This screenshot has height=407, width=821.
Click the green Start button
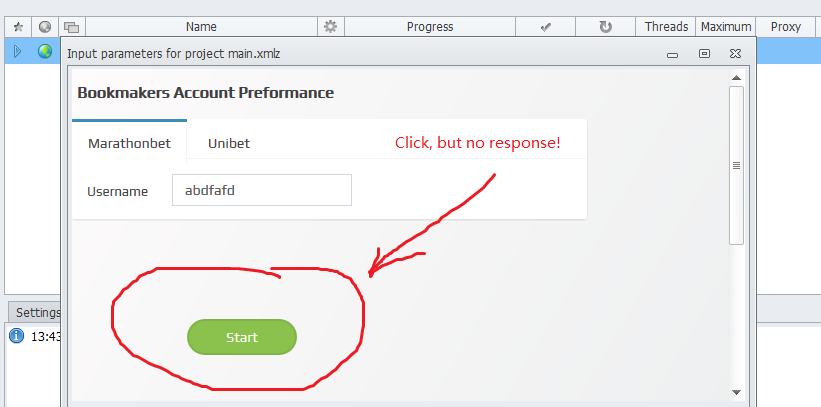(242, 337)
